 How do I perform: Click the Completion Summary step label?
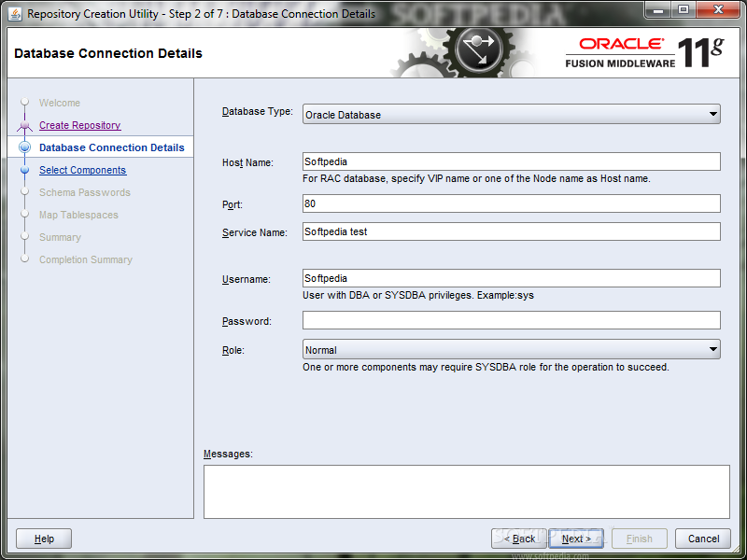coord(86,259)
